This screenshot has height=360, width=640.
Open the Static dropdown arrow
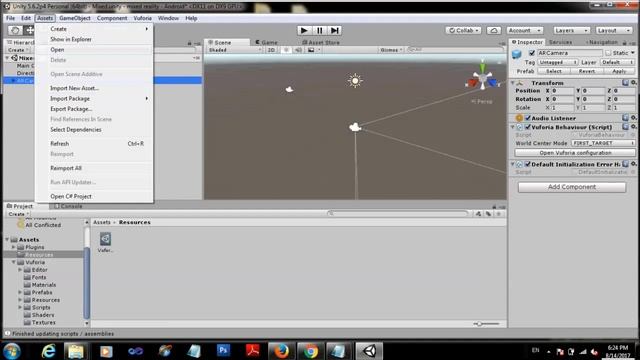click(x=633, y=53)
